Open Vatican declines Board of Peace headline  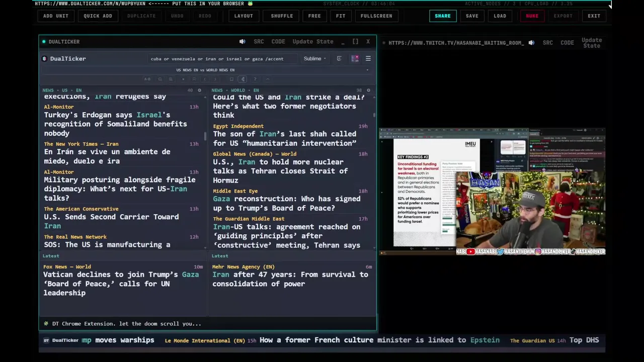point(121,284)
